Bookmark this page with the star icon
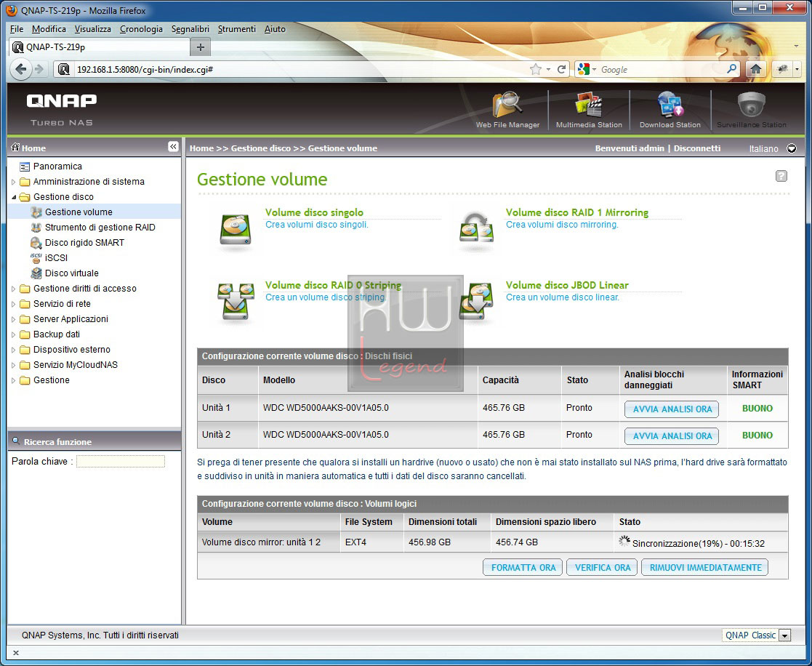Viewport: 812px width, 666px height. click(x=536, y=69)
